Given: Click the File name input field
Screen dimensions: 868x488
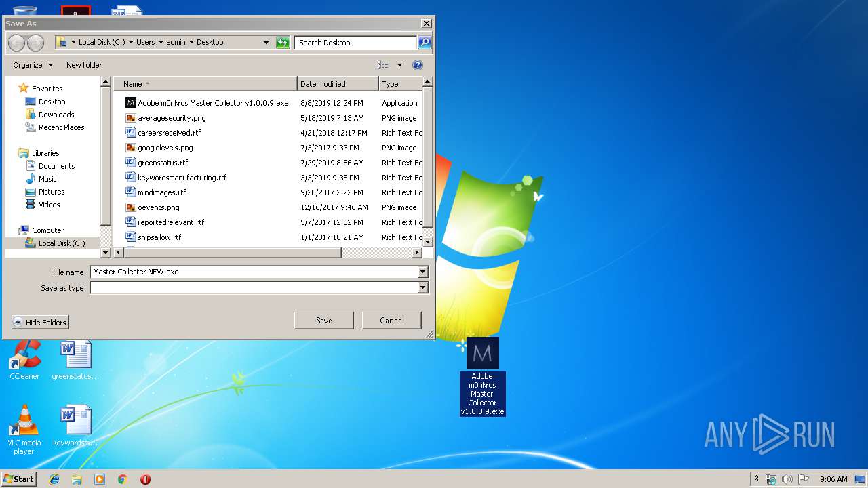Looking at the screenshot, I should pos(254,272).
